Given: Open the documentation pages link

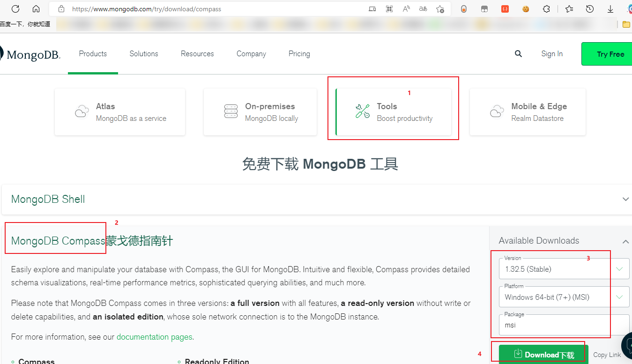Looking at the screenshot, I should (x=154, y=337).
